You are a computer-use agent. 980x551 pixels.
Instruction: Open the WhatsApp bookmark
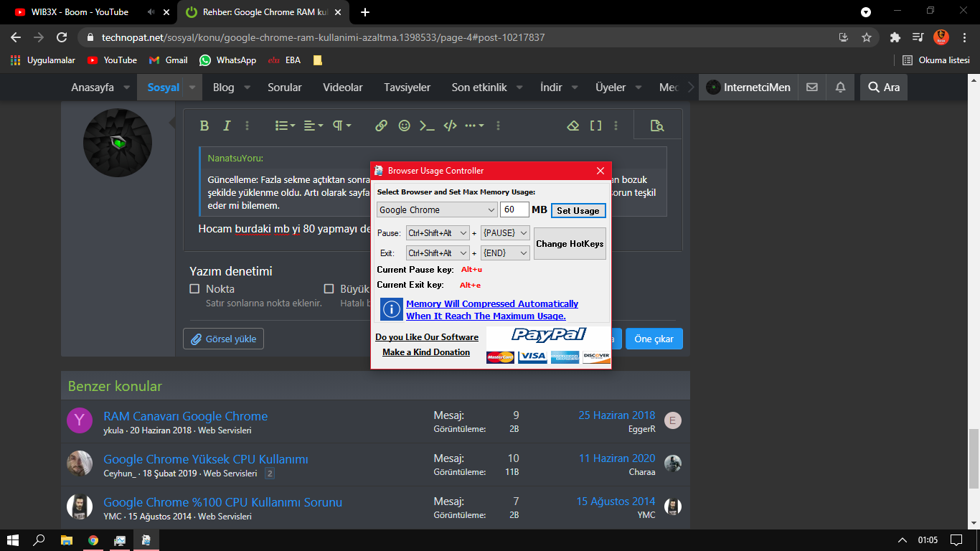[228, 60]
